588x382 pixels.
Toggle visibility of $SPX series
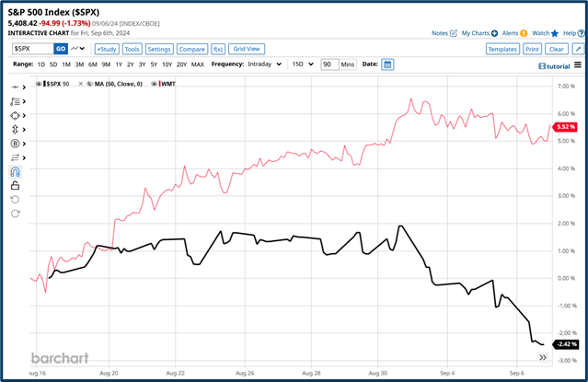coord(40,84)
